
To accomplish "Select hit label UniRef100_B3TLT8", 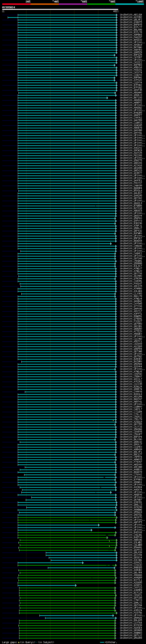I will pyautogui.click(x=131, y=32).
